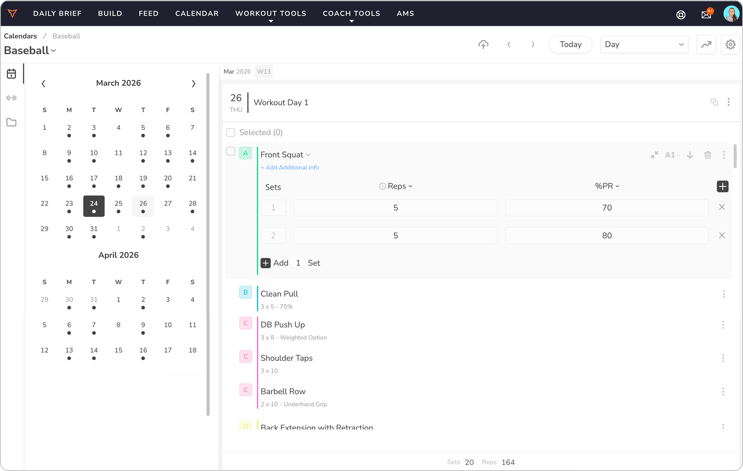Screen dimensions: 743x471
Task: Go to next month in mini calendar
Action: (x=193, y=83)
